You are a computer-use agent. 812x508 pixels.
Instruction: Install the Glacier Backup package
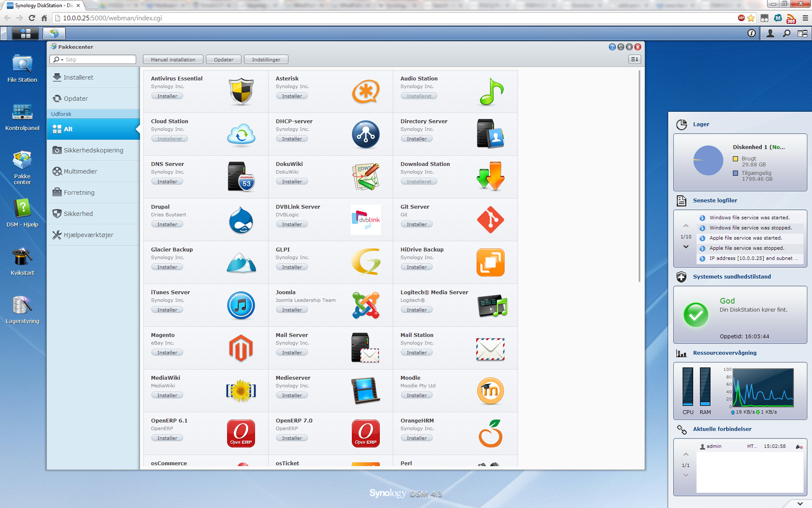[167, 267]
